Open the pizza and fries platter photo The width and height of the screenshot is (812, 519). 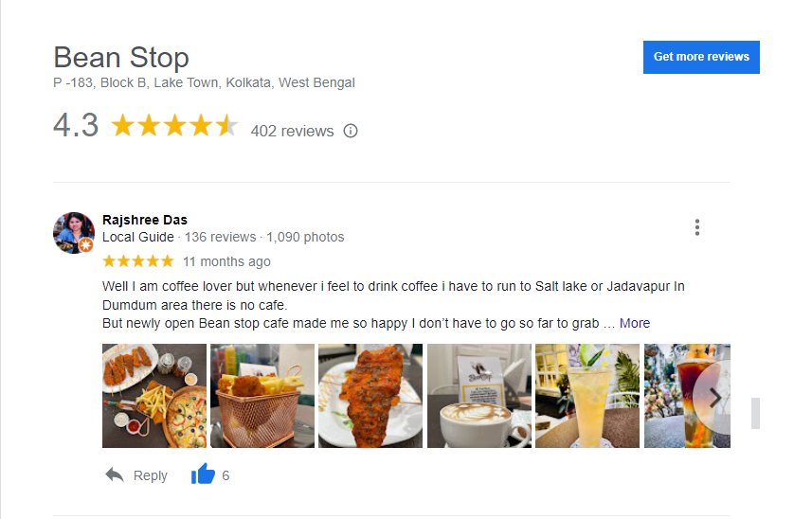[154, 396]
